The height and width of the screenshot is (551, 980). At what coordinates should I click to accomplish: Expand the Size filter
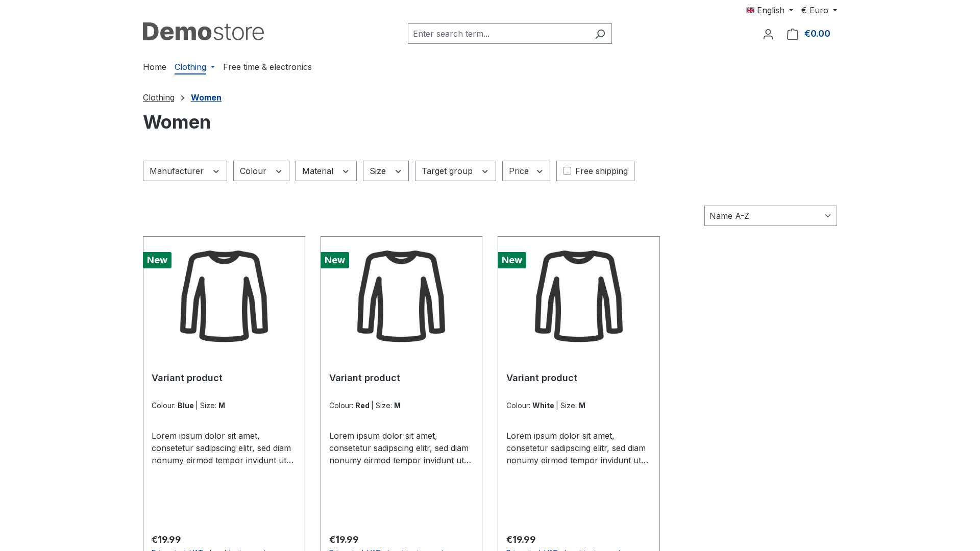[x=386, y=171]
